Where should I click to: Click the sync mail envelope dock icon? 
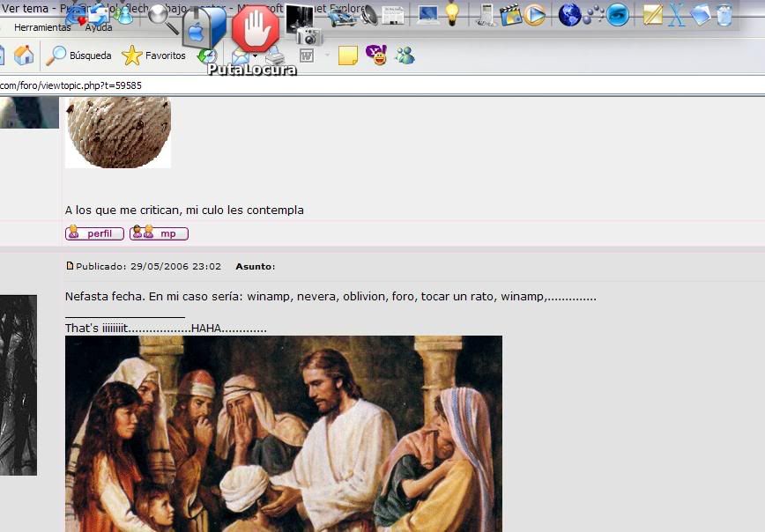(x=99, y=14)
